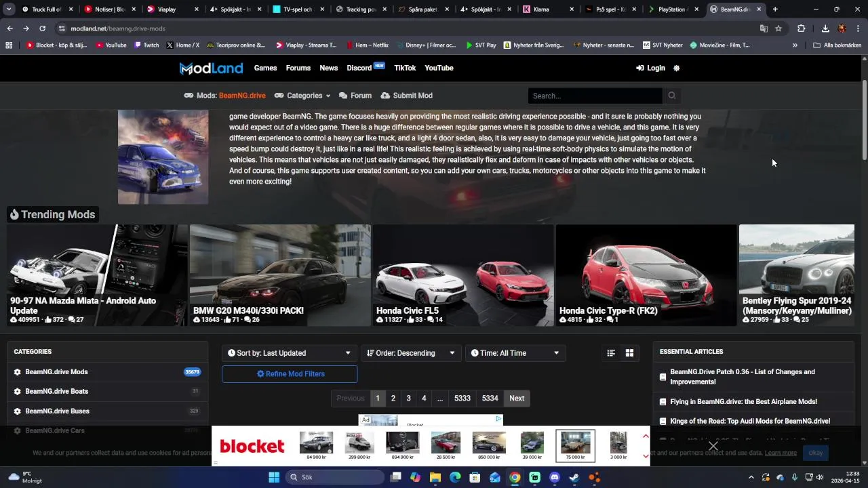
Task: Click the Blocket ad logo
Action: [252, 446]
